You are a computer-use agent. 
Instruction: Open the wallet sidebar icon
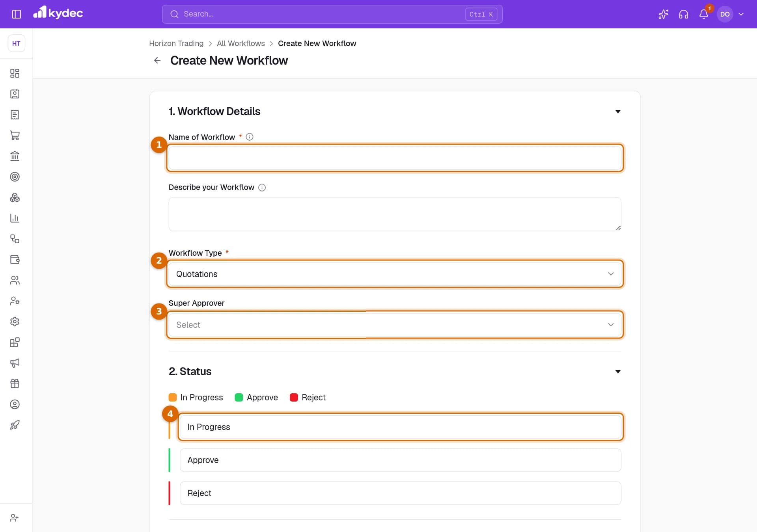[15, 259]
